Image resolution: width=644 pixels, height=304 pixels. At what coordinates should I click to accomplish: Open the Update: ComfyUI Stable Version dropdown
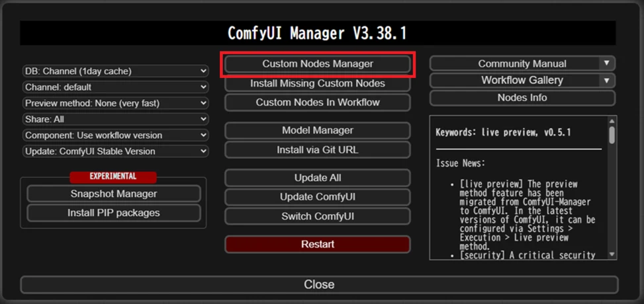115,151
